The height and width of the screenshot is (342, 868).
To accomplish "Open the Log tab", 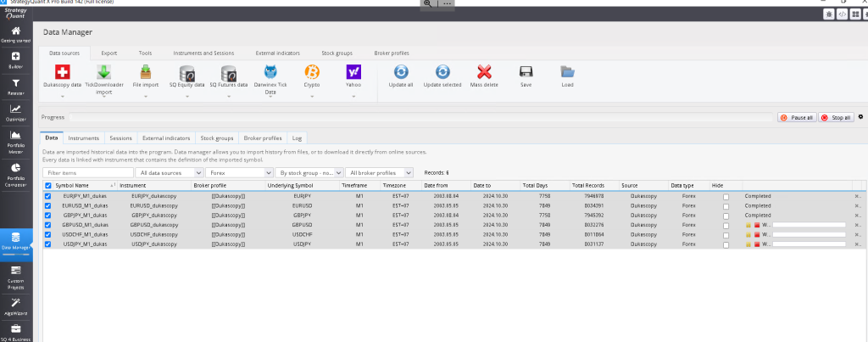I will 297,137.
